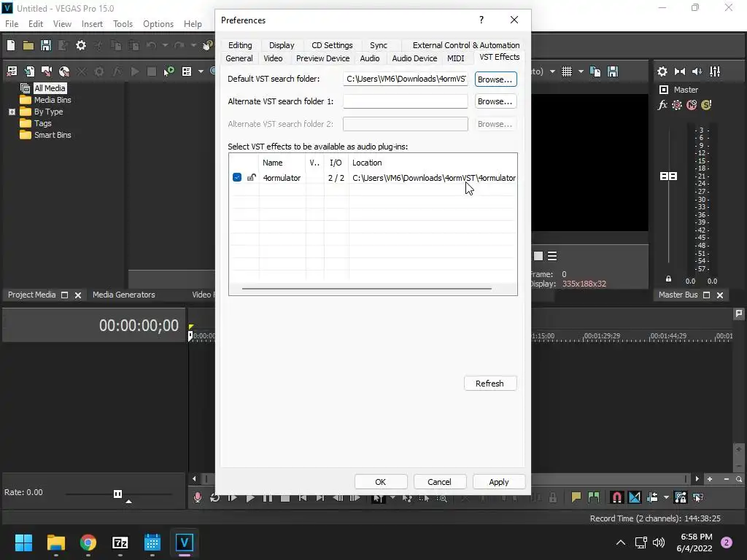Click the playback Rate slider handle
This screenshot has height=560, width=747.
click(117, 494)
